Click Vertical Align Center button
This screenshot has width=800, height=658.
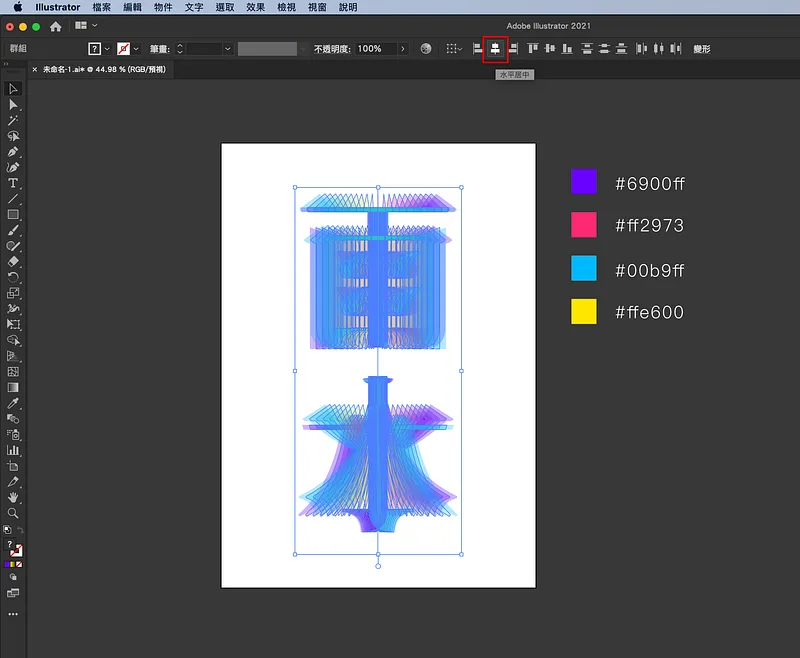550,48
